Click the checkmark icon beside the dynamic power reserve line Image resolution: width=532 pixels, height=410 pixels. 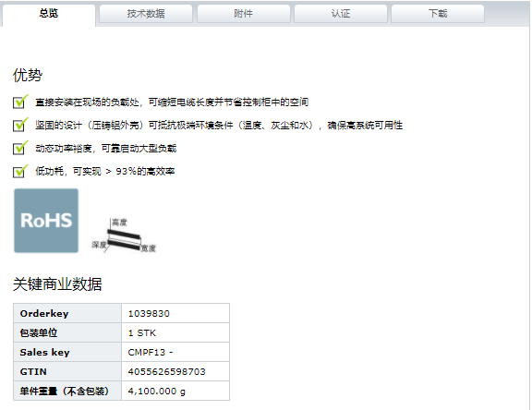pos(20,148)
